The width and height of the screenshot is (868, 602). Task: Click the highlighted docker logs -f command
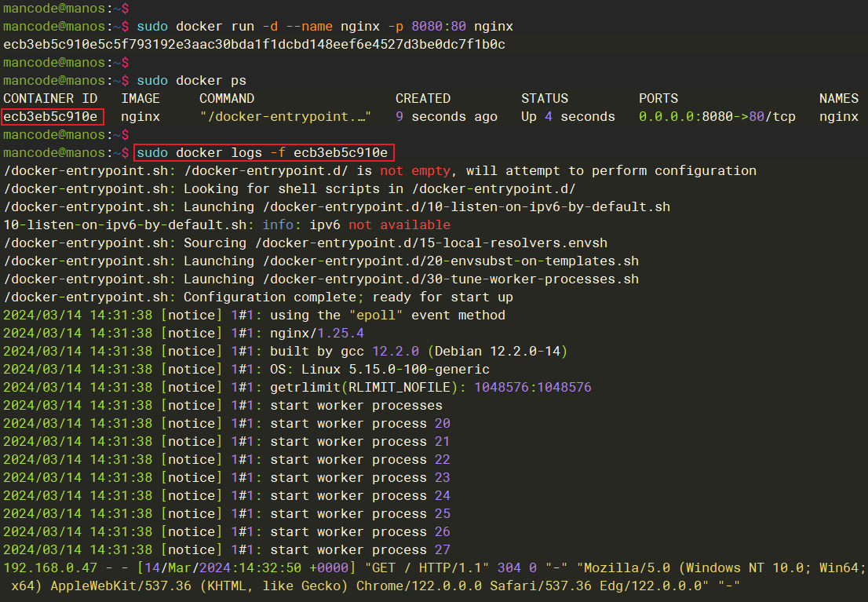pyautogui.click(x=262, y=152)
